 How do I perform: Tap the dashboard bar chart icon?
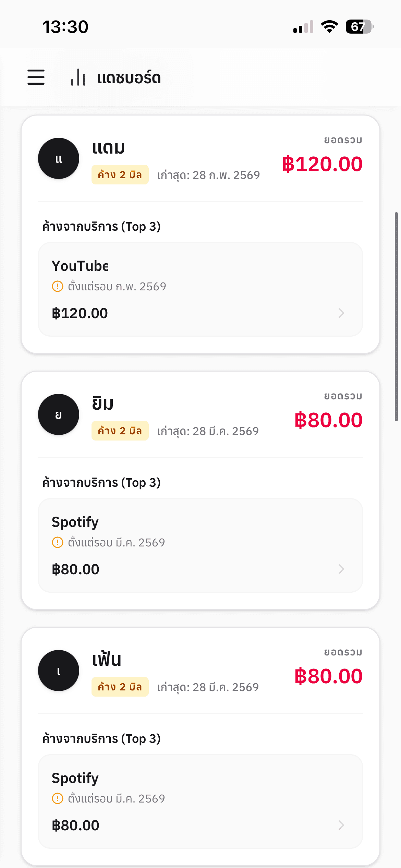[78, 77]
